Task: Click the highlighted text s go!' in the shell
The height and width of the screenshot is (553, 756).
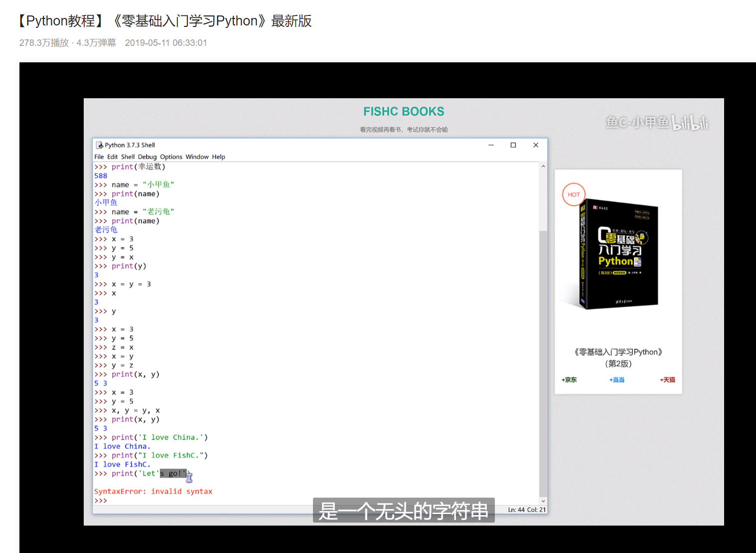Action: [173, 473]
